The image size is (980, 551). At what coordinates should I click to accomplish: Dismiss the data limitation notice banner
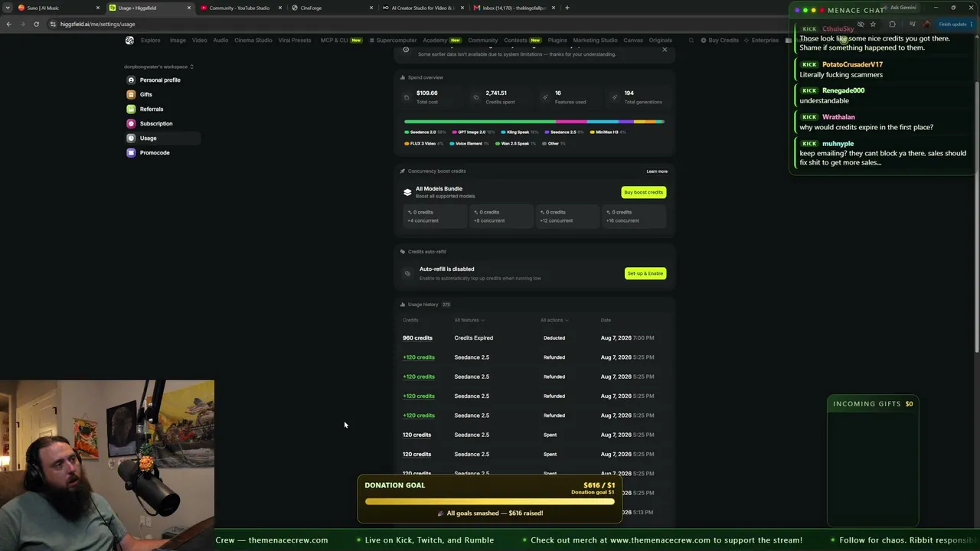coord(665,50)
